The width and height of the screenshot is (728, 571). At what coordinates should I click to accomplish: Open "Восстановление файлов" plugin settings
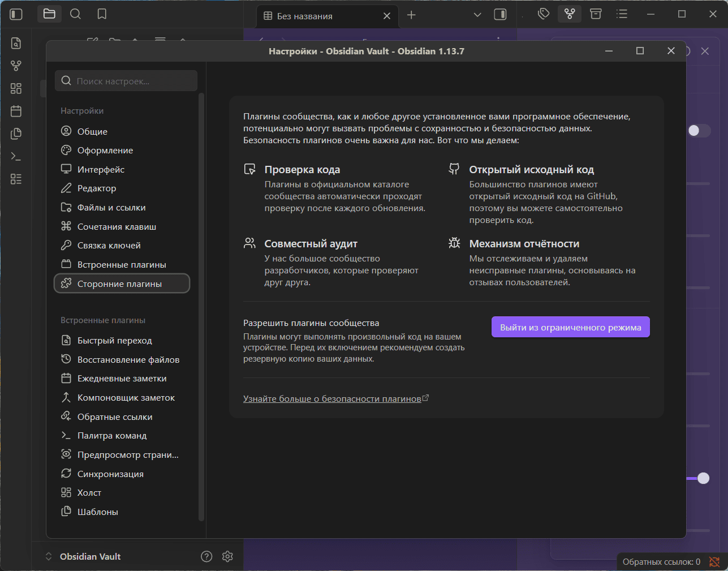click(122, 360)
